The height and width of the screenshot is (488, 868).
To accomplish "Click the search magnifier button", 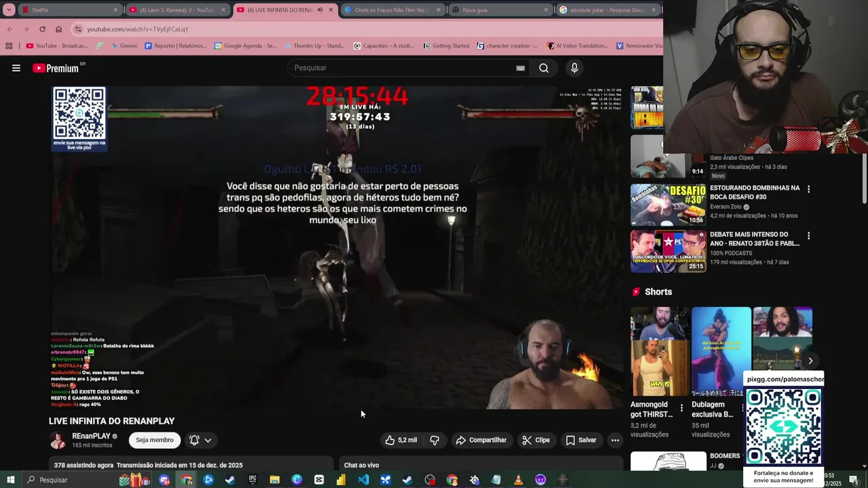I will 544,68.
